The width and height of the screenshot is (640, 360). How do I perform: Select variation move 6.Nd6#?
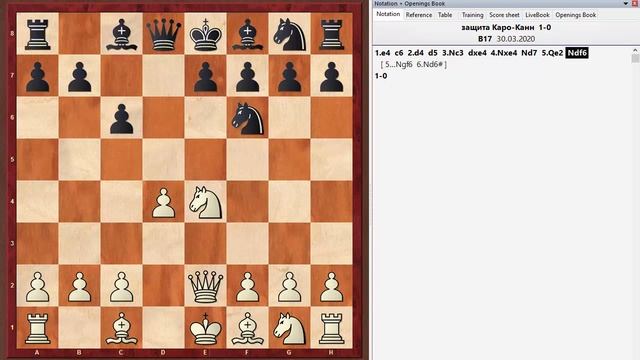[430, 64]
